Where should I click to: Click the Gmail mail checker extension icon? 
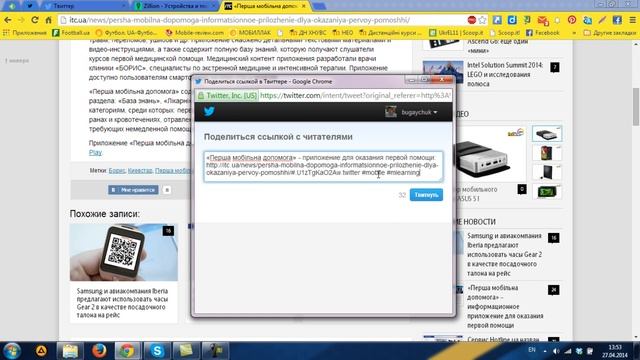(x=542, y=20)
